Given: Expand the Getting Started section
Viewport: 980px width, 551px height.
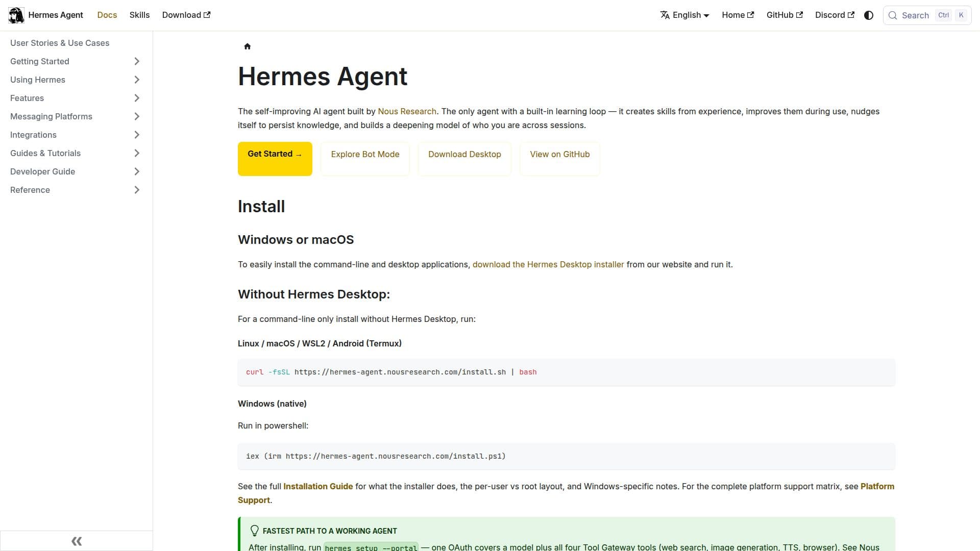Looking at the screenshot, I should (x=137, y=61).
